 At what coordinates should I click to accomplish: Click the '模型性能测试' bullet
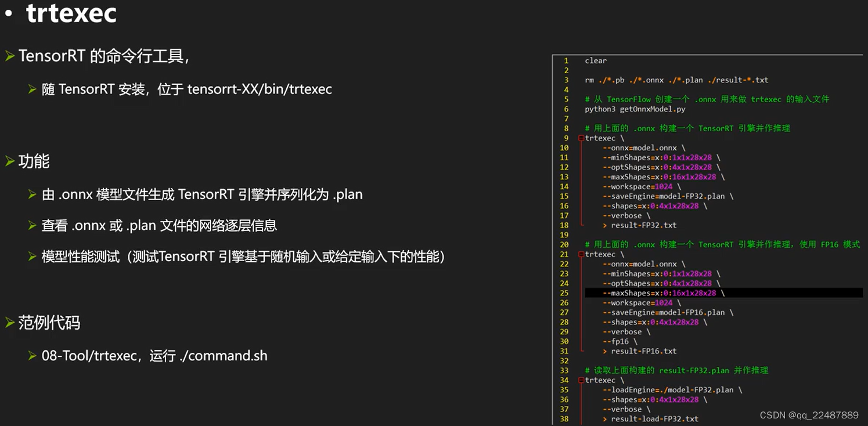[243, 256]
